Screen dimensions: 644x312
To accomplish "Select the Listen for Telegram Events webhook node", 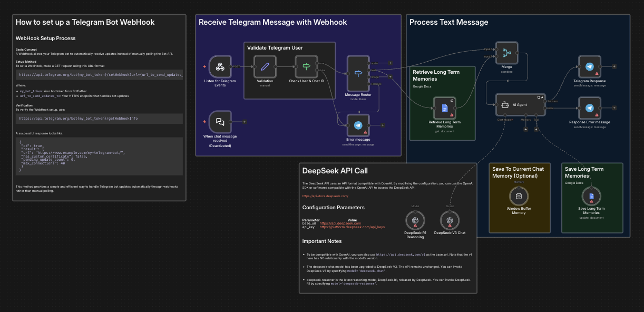I will 220,66.
